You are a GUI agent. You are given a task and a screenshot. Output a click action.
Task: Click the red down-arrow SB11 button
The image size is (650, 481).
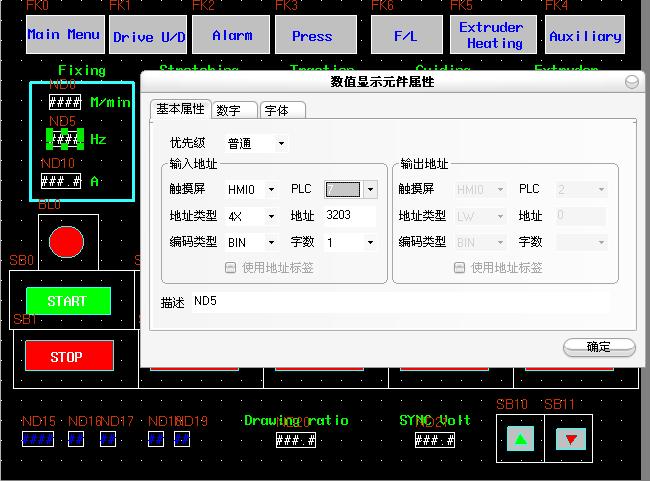pyautogui.click(x=570, y=438)
